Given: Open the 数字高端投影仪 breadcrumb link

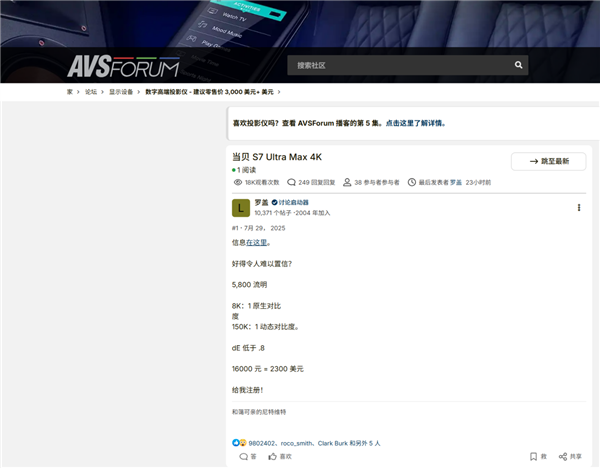Looking at the screenshot, I should (209, 92).
